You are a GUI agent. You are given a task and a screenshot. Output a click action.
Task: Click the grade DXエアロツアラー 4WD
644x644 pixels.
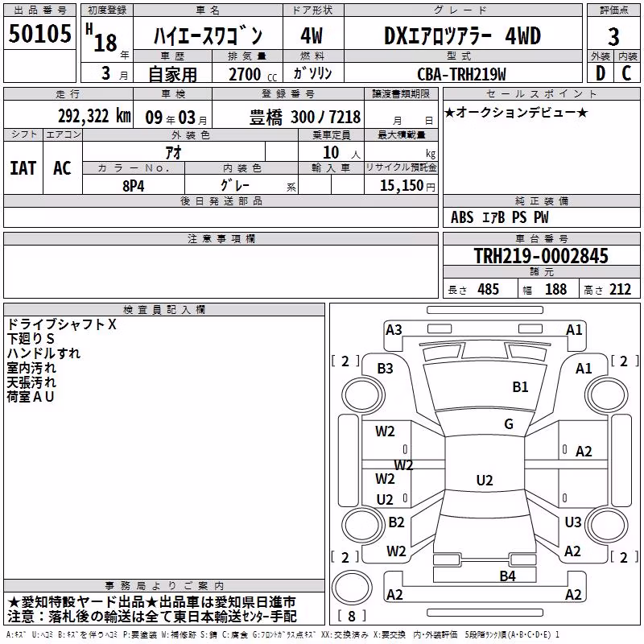[x=462, y=35]
